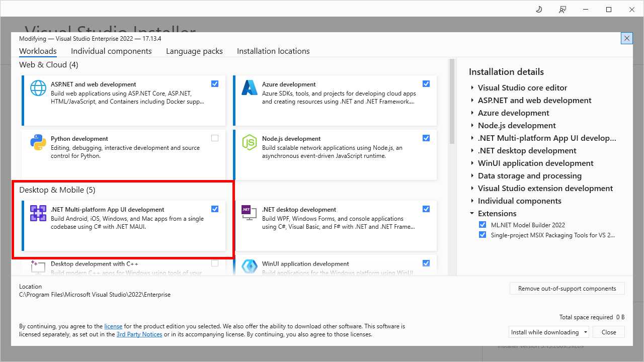Click the .NET MAUI workload icon
Image resolution: width=644 pixels, height=362 pixels.
point(38,213)
